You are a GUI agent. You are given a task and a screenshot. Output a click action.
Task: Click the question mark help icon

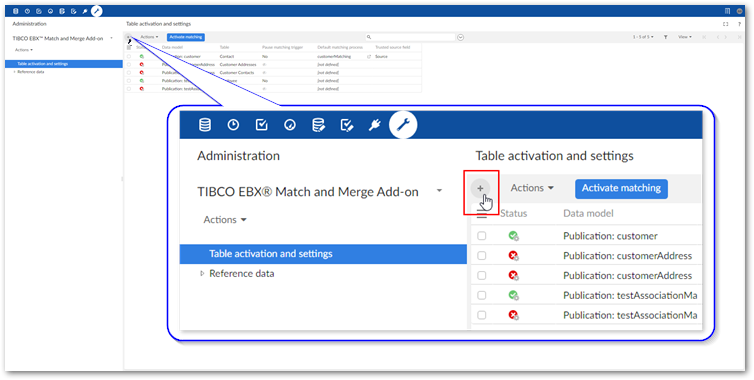coord(739,24)
